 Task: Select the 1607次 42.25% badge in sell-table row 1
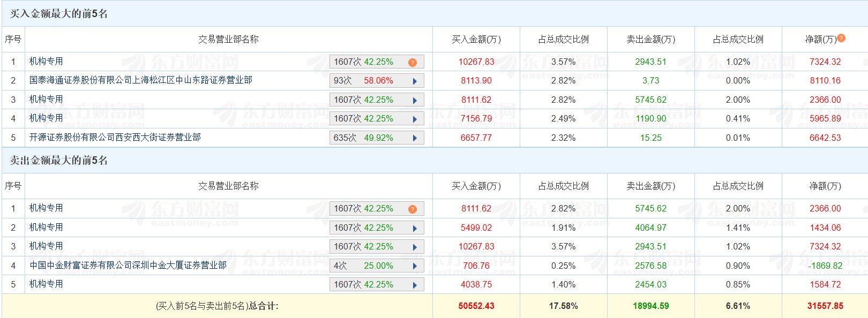click(364, 209)
